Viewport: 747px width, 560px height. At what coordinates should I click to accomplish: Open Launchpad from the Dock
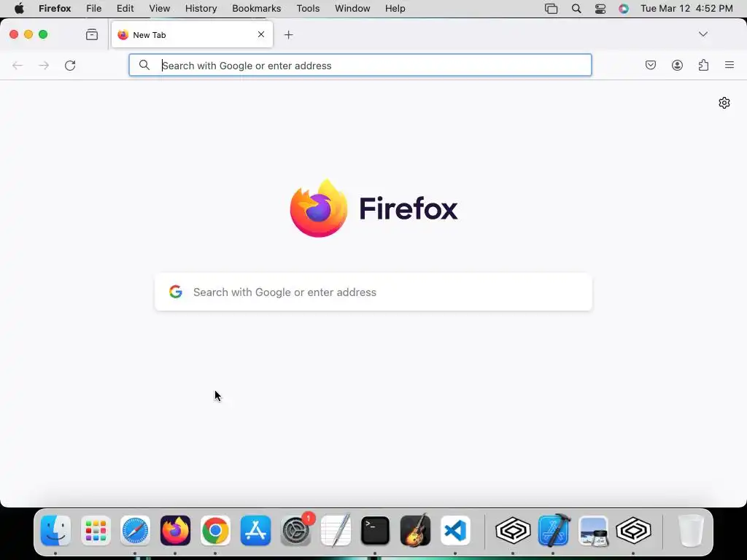[x=96, y=531]
